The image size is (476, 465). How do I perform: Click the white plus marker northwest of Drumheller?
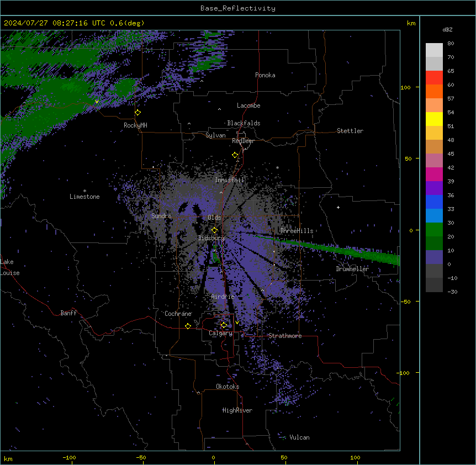click(x=338, y=207)
